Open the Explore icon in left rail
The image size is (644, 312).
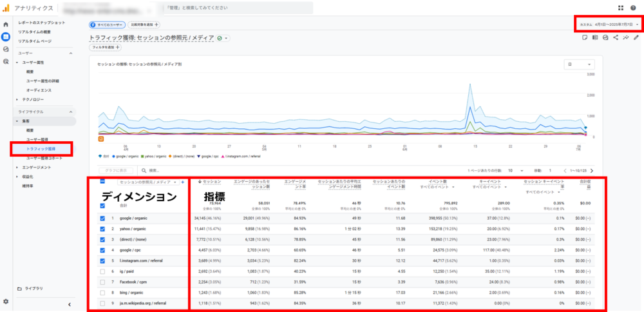pos(6,49)
